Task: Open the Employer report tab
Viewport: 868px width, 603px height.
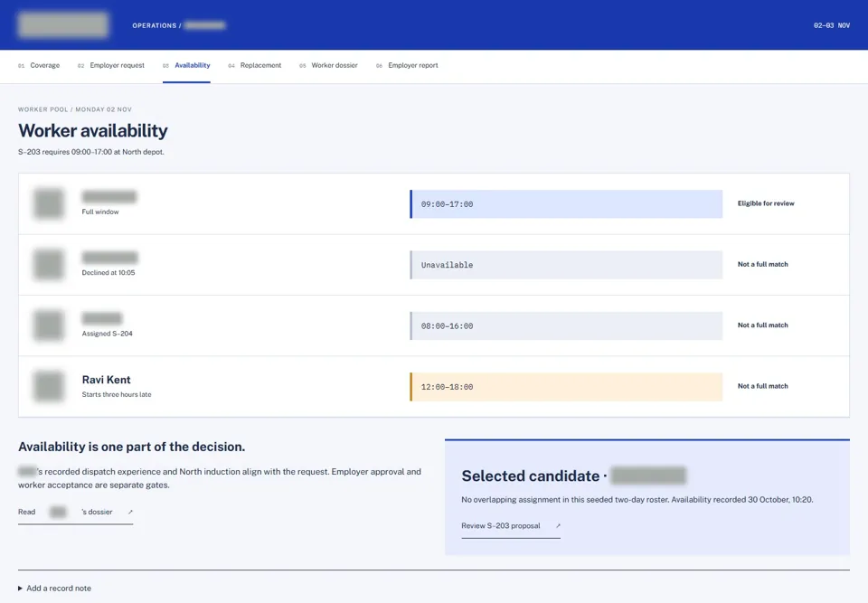Action: click(407, 65)
